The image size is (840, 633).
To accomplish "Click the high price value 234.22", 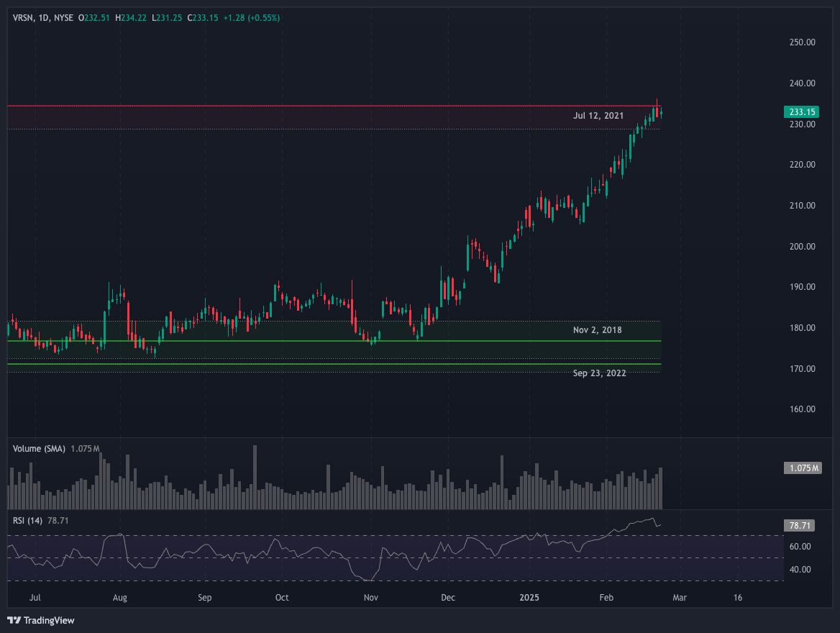I will (133, 18).
